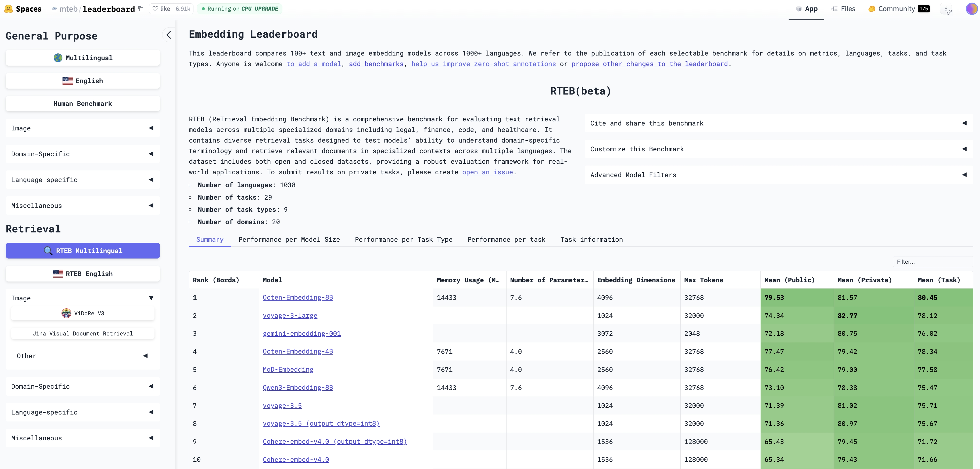The width and height of the screenshot is (980, 469).
Task: Click the ViDoRe V3 icon
Action: (x=66, y=314)
